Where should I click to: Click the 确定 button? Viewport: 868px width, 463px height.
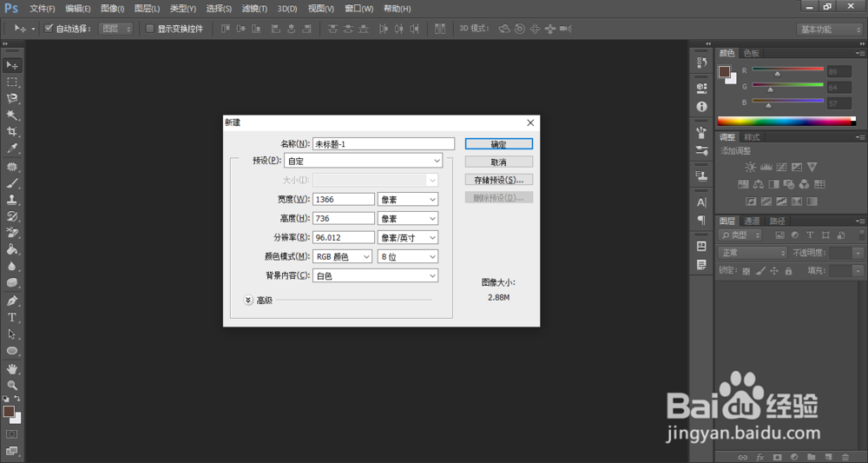(x=499, y=144)
